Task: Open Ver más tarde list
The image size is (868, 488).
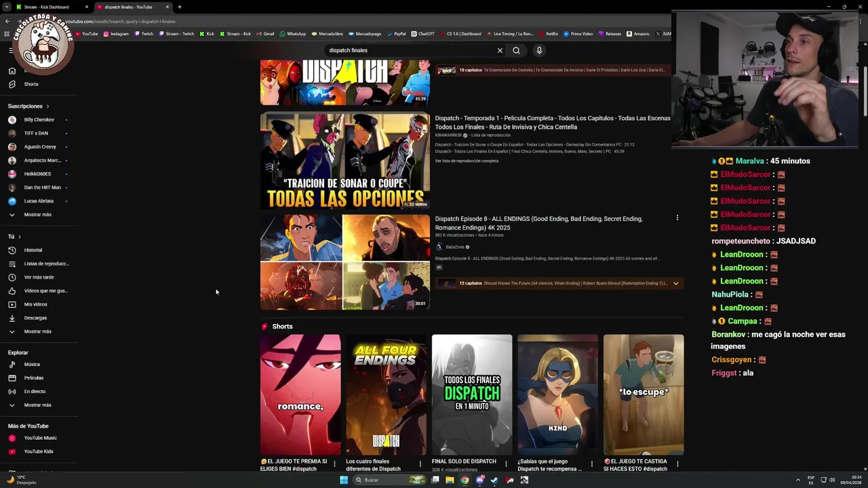Action: coord(31,277)
